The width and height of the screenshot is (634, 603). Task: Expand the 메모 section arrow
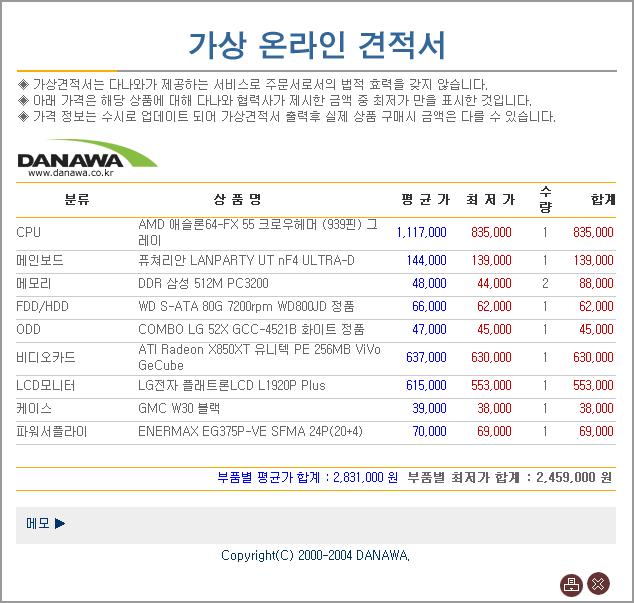60,523
